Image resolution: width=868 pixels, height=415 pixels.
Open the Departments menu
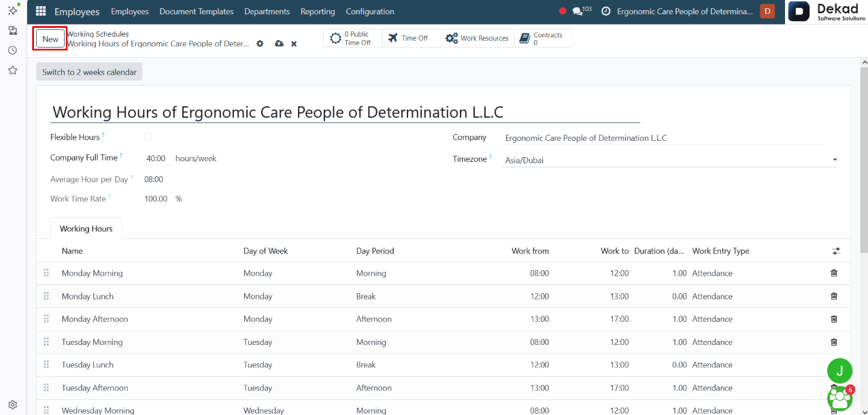pyautogui.click(x=267, y=12)
